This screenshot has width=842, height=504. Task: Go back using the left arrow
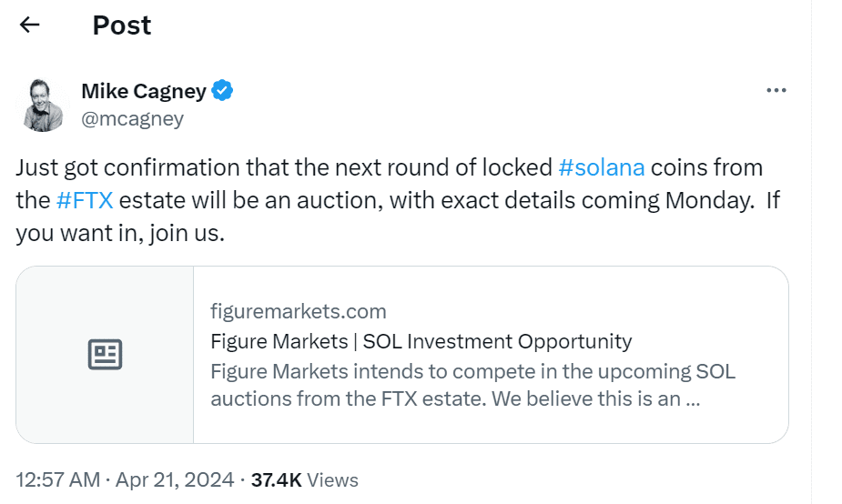point(30,25)
